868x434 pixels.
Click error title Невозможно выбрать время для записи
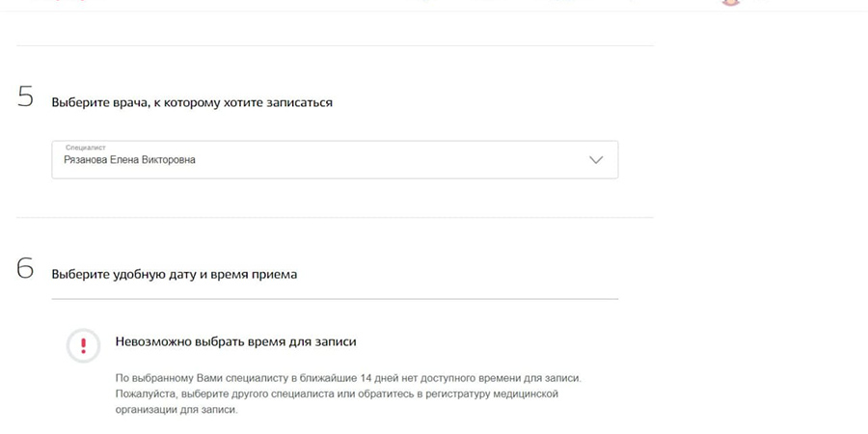[236, 341]
